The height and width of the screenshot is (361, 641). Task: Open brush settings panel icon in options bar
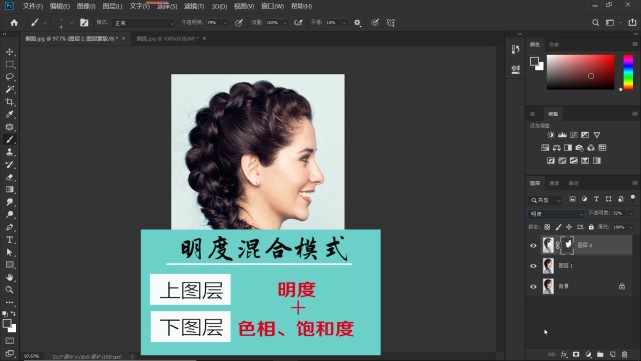[x=84, y=23]
